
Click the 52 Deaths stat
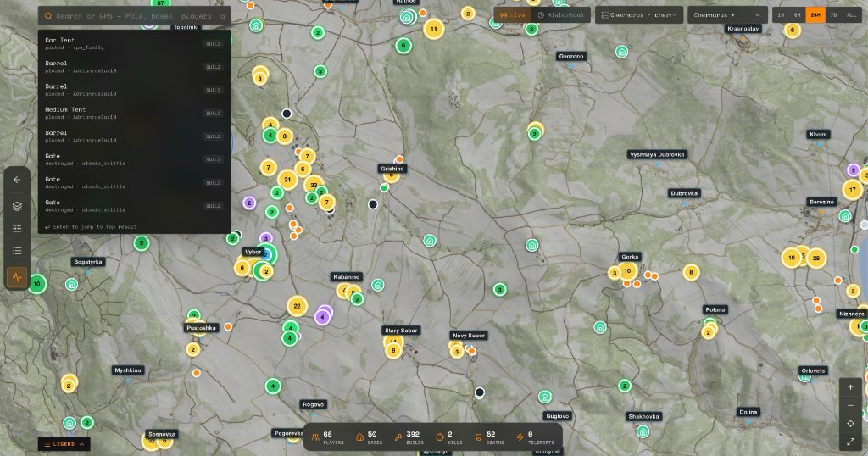pos(489,437)
